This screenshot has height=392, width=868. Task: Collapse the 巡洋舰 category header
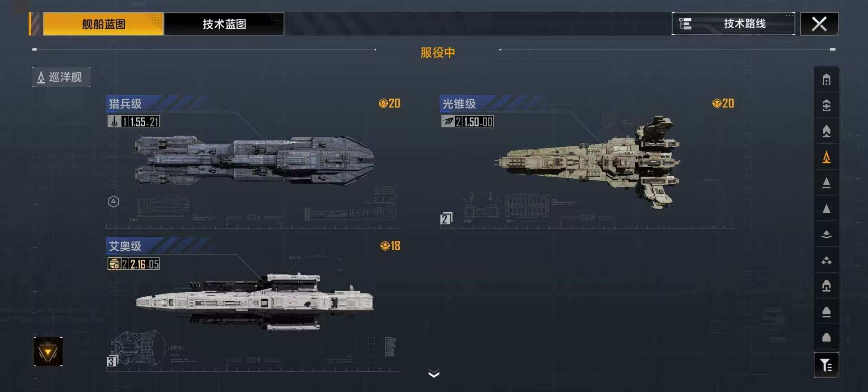pyautogui.click(x=61, y=77)
